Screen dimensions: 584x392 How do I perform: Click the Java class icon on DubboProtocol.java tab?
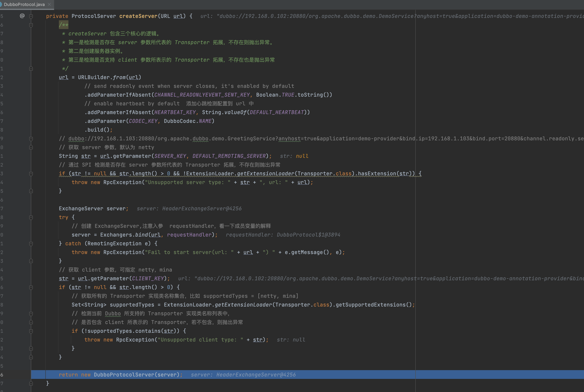[1, 4]
